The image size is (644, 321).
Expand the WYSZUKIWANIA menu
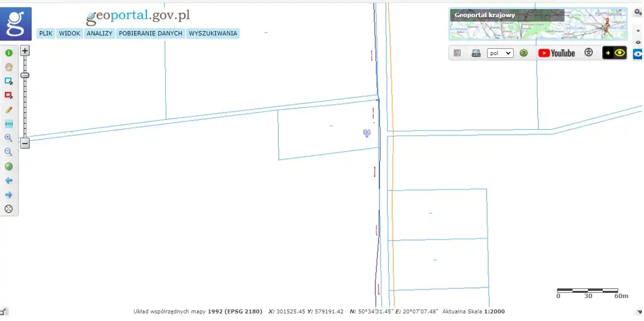pyautogui.click(x=213, y=34)
